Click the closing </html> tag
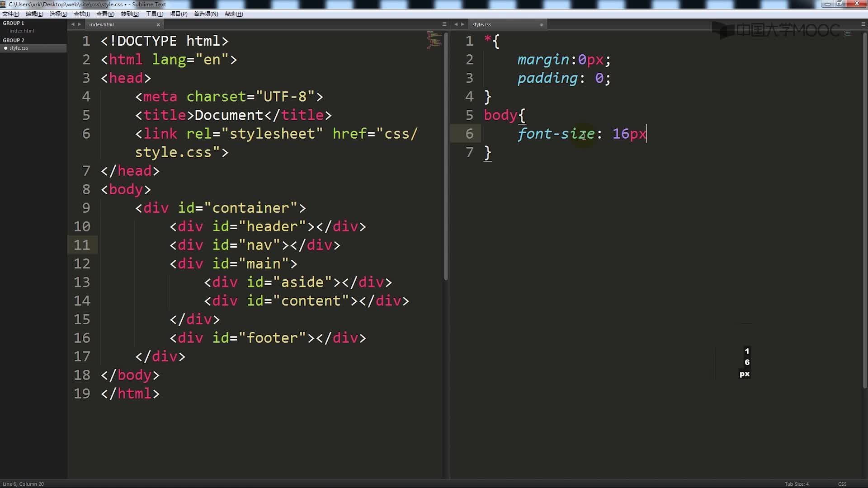This screenshot has width=868, height=488. point(130,393)
